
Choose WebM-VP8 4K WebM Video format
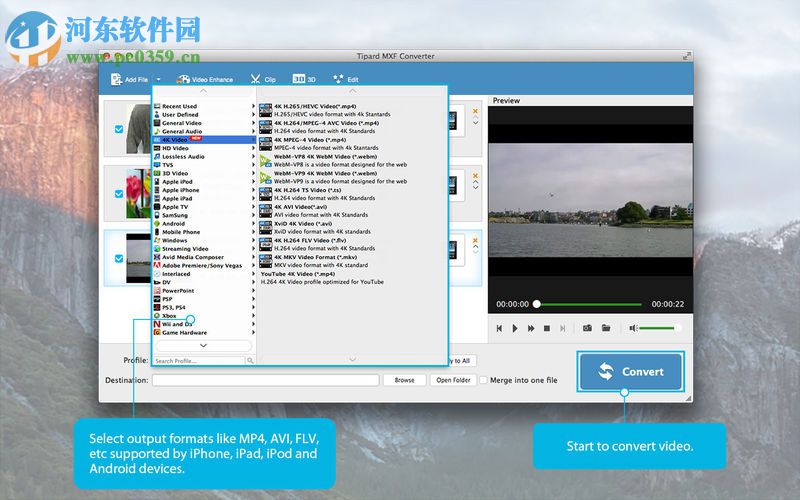(x=352, y=161)
